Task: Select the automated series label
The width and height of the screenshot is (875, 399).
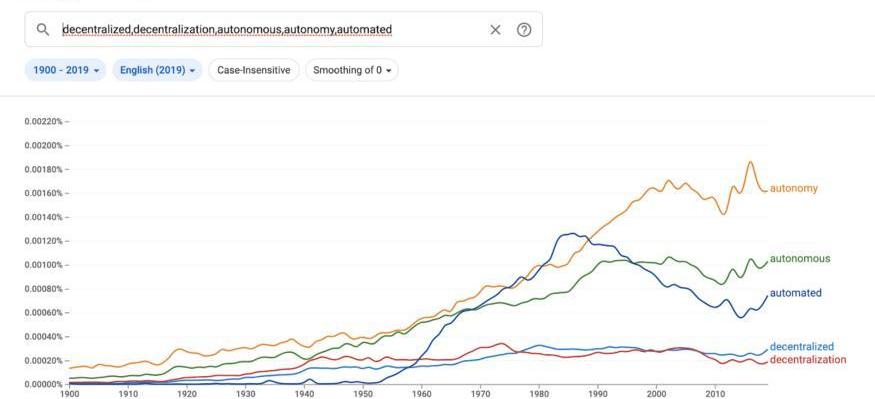Action: click(x=795, y=292)
